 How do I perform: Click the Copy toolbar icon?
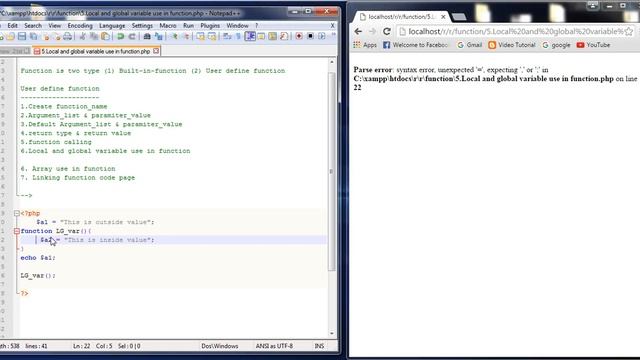[94, 37]
